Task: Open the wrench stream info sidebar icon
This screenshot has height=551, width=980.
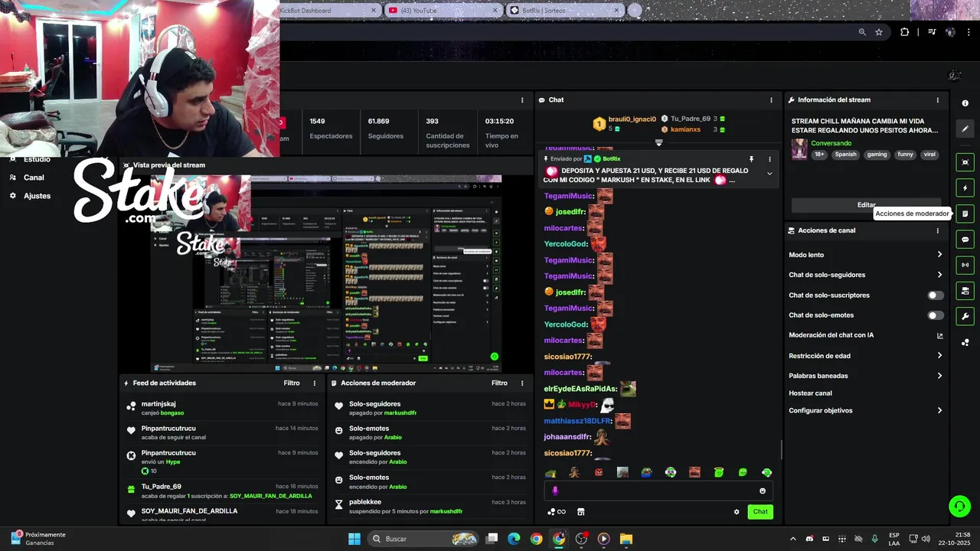Action: pyautogui.click(x=965, y=316)
